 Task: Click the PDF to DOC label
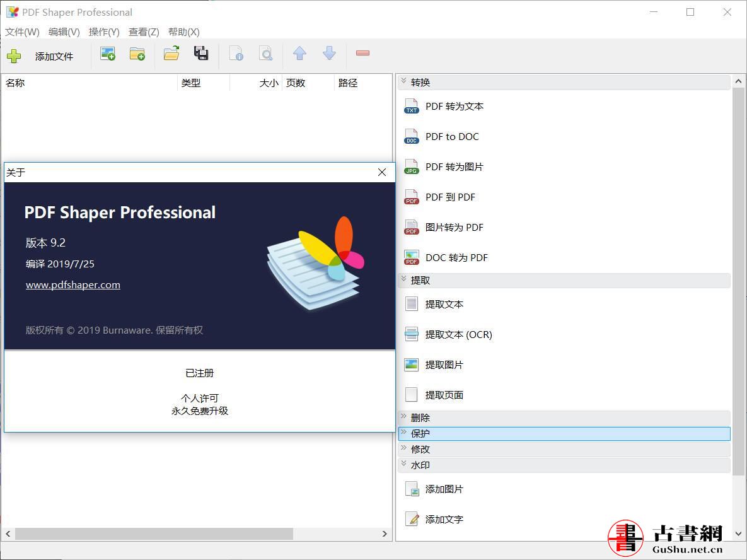pos(452,137)
